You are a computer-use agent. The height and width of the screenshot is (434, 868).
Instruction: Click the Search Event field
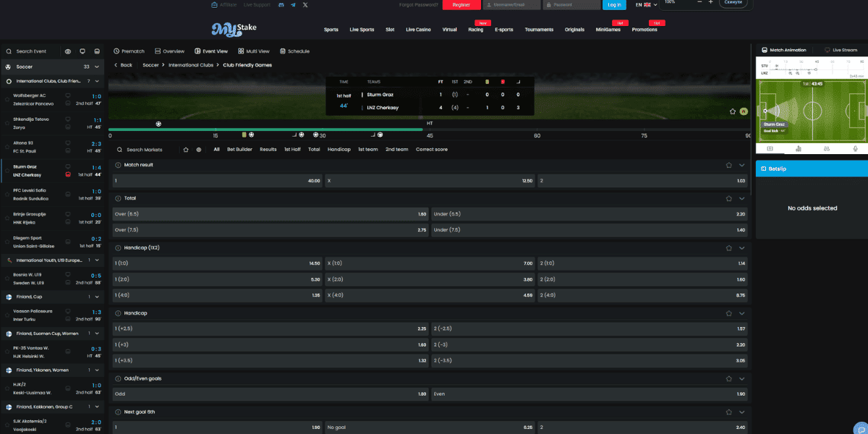coord(31,51)
